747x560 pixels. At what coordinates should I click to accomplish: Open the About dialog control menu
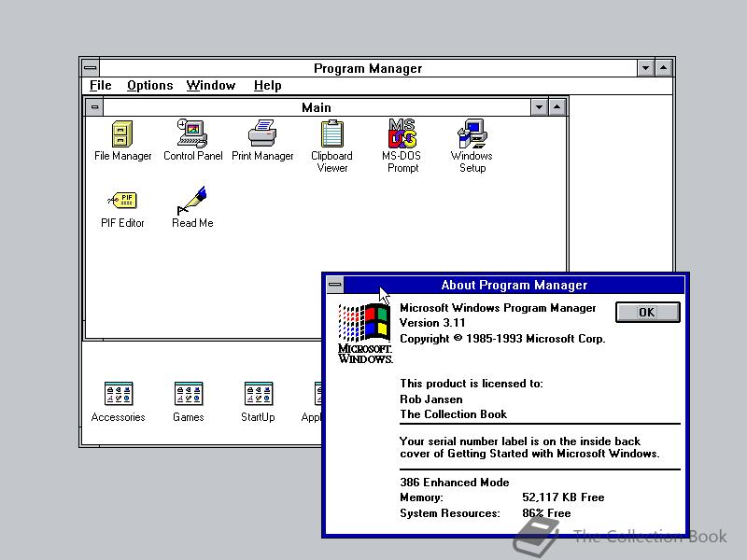click(335, 285)
